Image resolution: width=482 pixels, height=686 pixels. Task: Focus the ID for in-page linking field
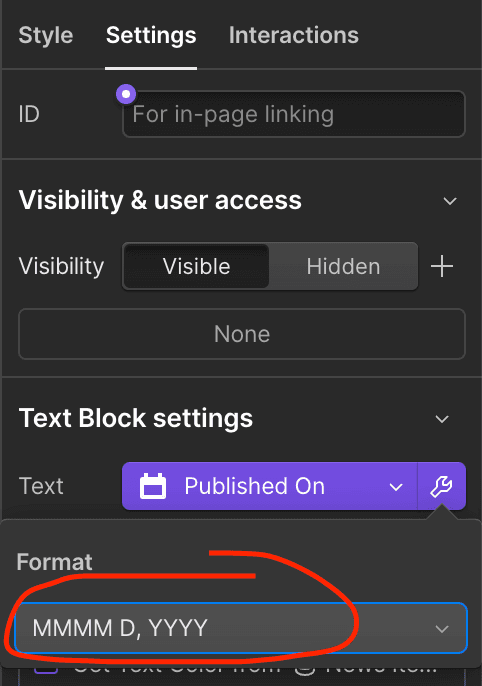(294, 114)
